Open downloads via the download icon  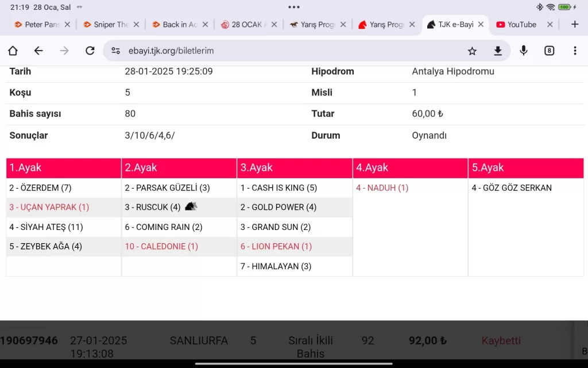pos(498,51)
